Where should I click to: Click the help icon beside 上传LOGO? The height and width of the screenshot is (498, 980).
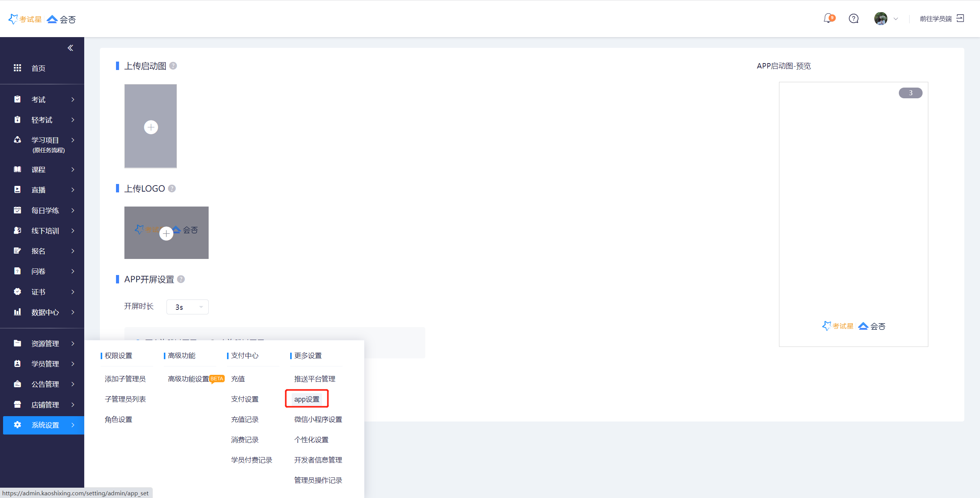coord(172,189)
